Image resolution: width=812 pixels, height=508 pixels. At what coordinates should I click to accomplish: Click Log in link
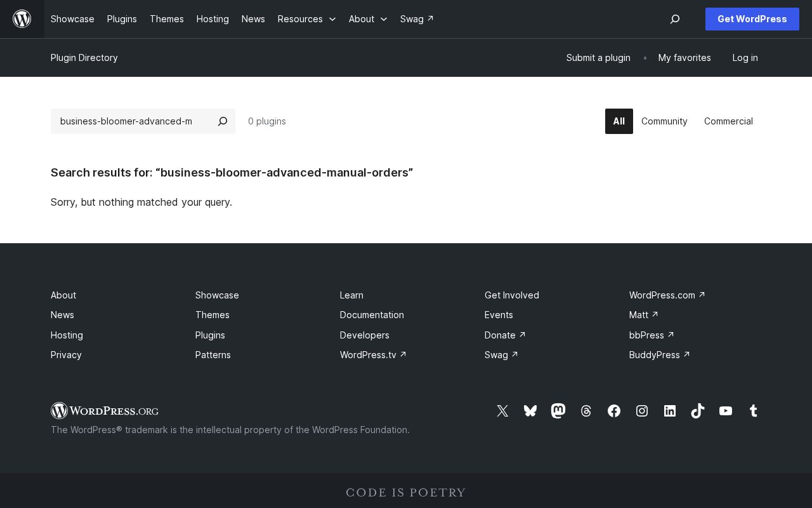click(745, 58)
